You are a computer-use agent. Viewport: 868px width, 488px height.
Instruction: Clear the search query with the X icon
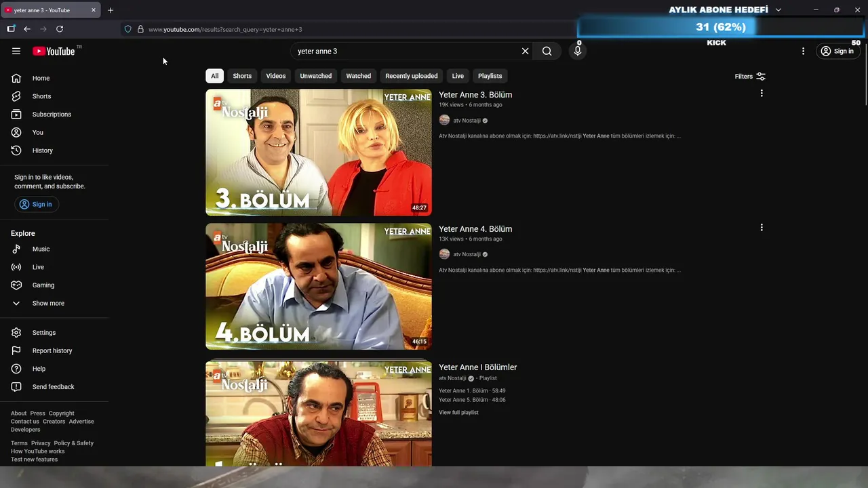[x=525, y=51]
